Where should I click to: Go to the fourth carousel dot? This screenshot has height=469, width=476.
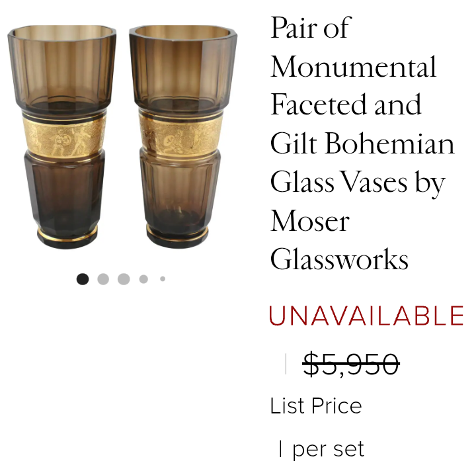143,279
